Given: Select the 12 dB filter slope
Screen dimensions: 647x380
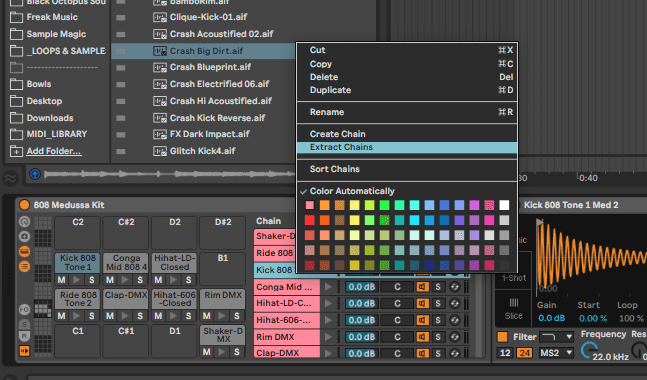Looking at the screenshot, I should 505,353.
